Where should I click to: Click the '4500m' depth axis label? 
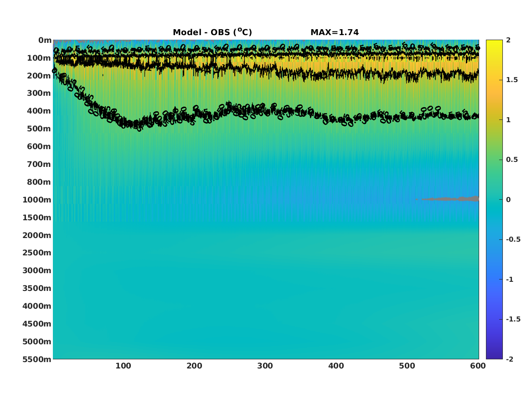tap(37, 324)
